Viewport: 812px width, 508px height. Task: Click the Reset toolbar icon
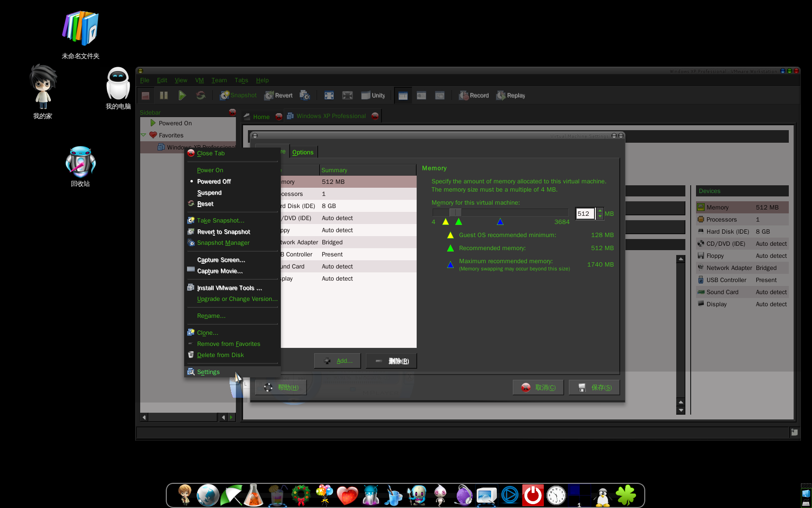[201, 95]
